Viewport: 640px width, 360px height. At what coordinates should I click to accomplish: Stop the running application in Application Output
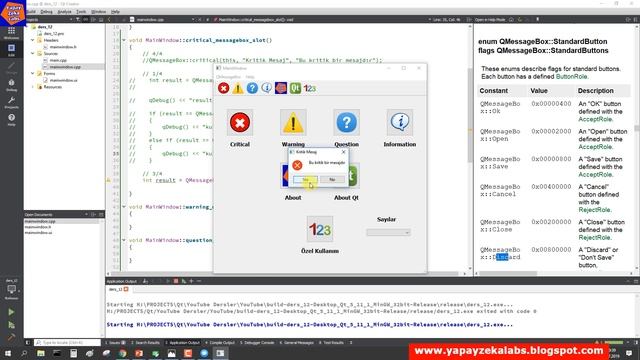[x=176, y=281]
